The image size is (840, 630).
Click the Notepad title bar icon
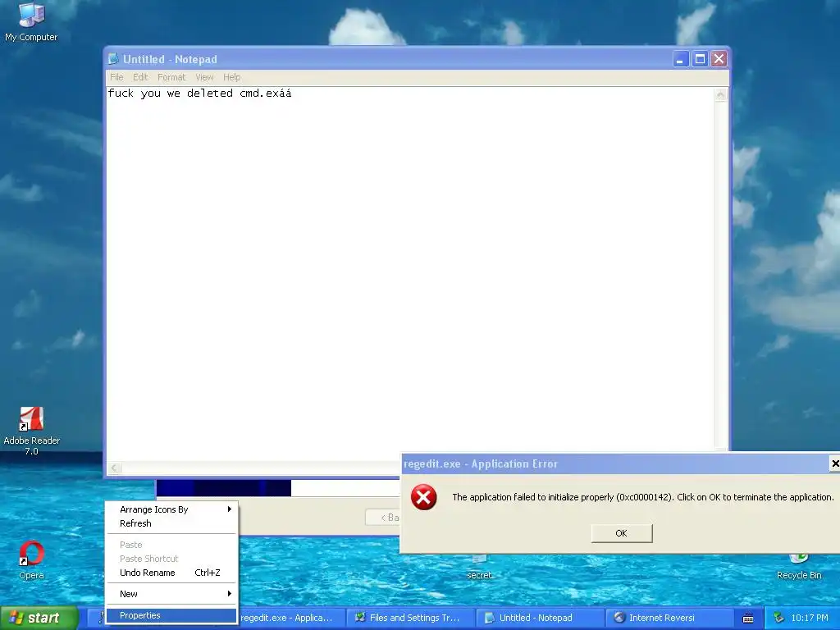tap(113, 59)
